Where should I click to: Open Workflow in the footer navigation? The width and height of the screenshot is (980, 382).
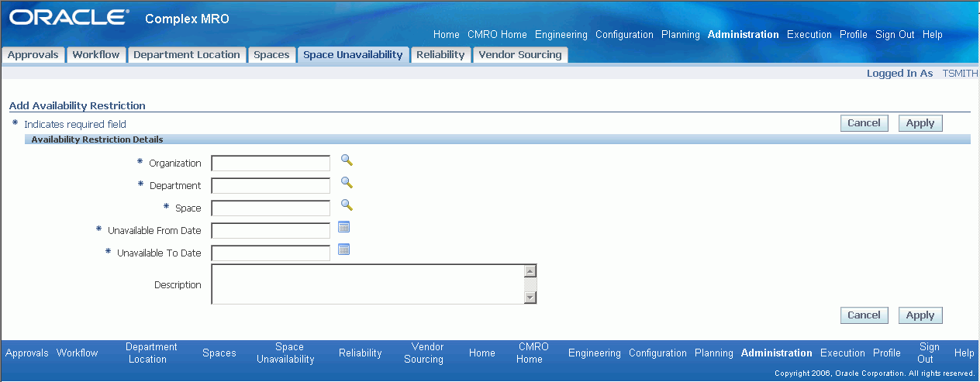(78, 353)
